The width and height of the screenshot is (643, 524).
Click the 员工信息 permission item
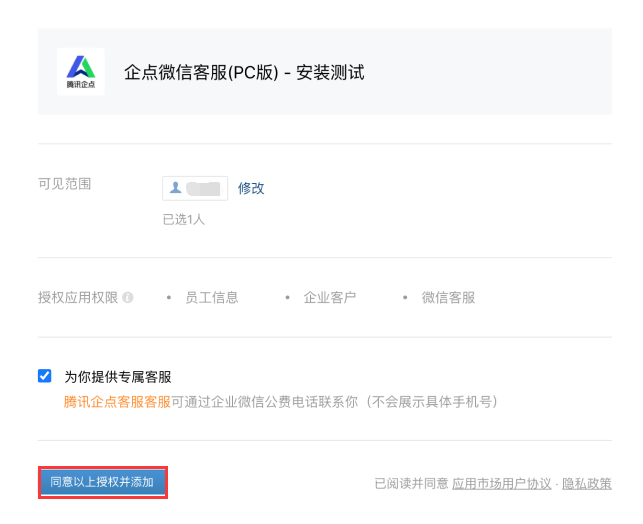(x=212, y=297)
